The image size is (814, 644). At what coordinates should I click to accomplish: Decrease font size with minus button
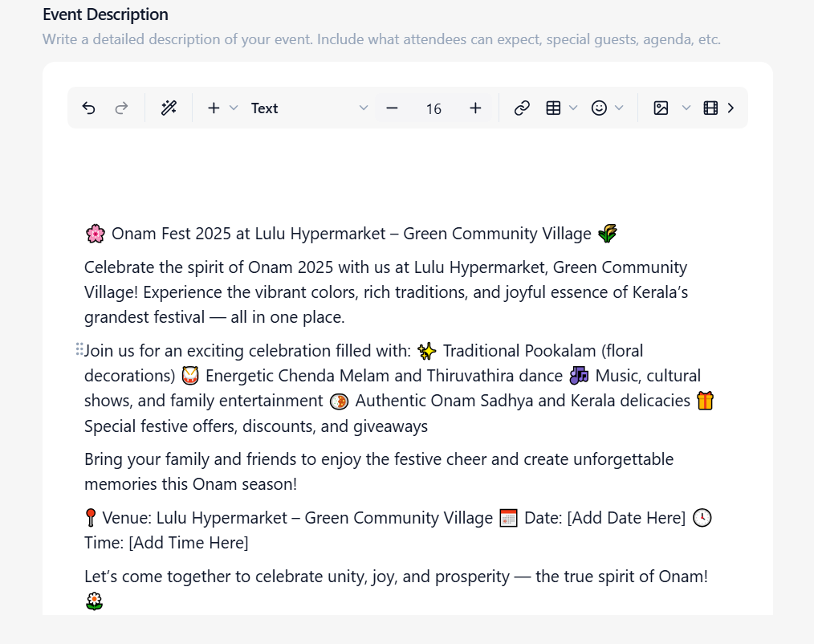point(392,108)
